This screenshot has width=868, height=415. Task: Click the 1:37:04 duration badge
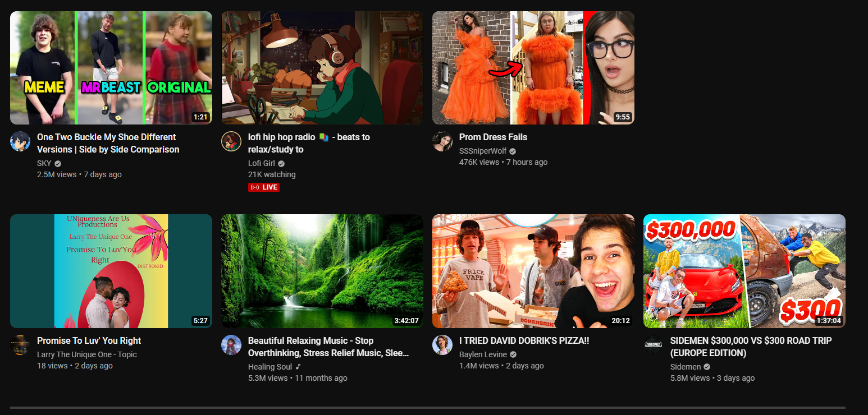tap(828, 321)
